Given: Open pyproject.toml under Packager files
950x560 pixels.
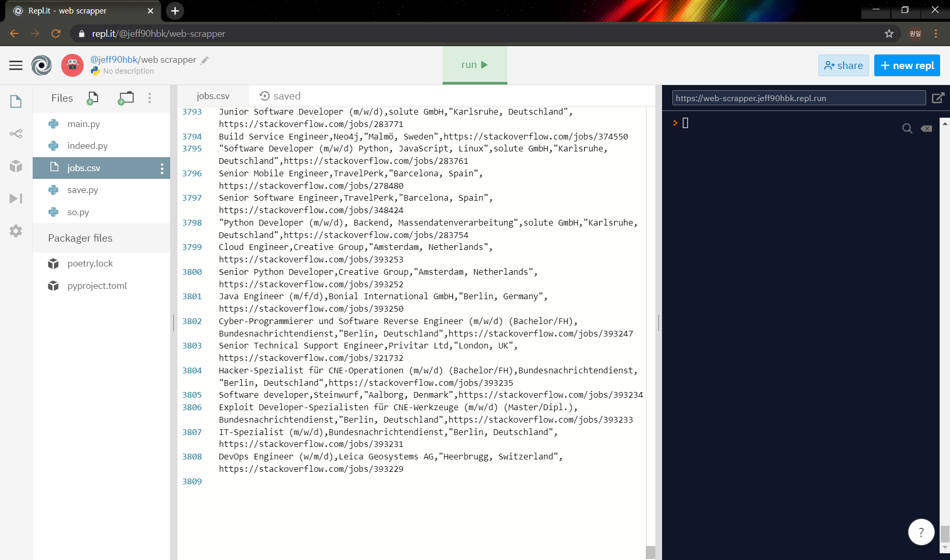Looking at the screenshot, I should (101, 286).
